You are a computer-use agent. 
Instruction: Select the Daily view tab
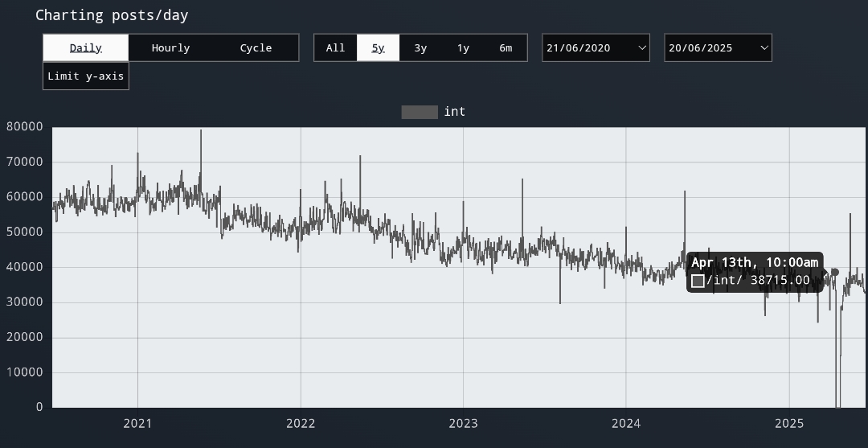86,47
